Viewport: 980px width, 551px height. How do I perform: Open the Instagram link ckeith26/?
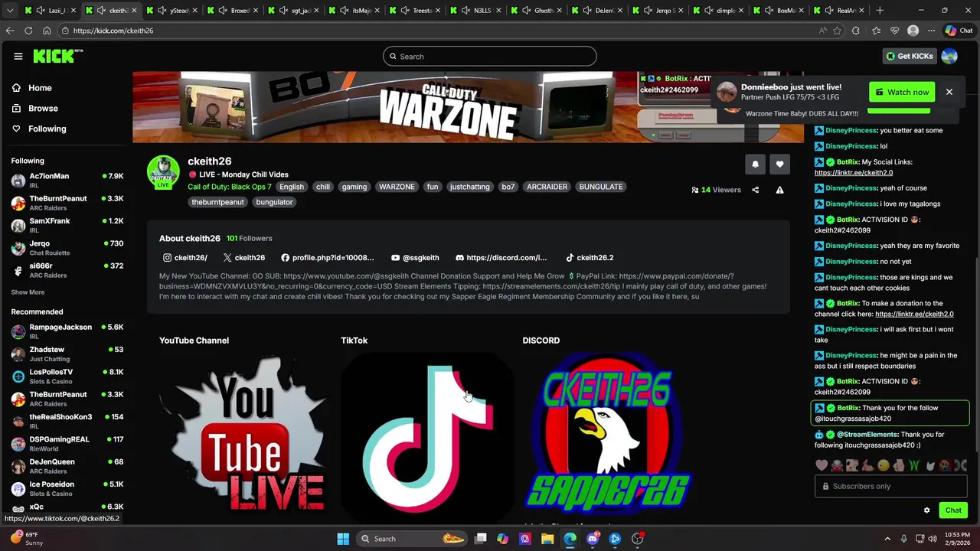coord(185,258)
